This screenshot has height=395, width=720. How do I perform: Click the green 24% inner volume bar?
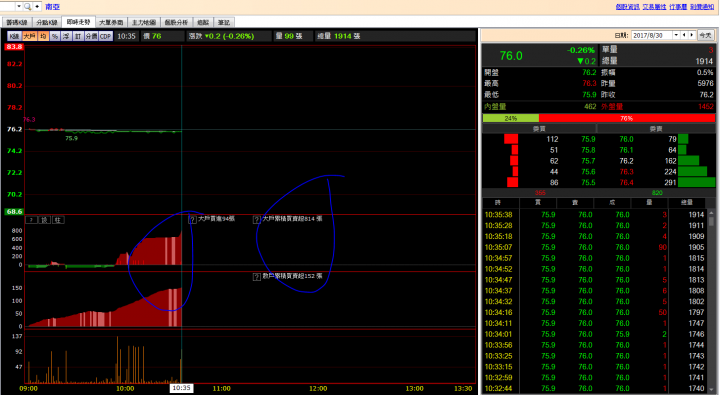point(511,118)
